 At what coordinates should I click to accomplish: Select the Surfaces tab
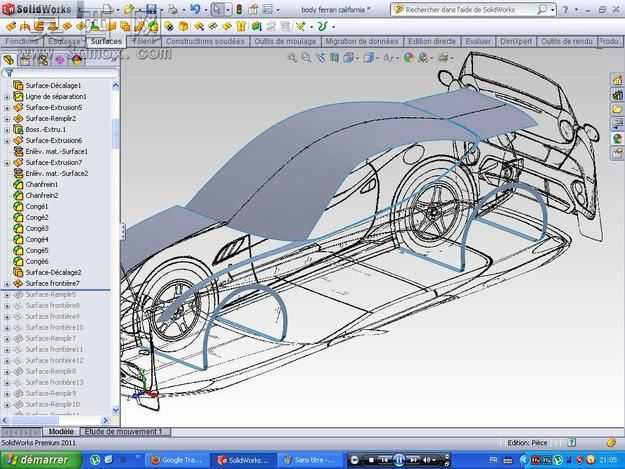point(106,41)
